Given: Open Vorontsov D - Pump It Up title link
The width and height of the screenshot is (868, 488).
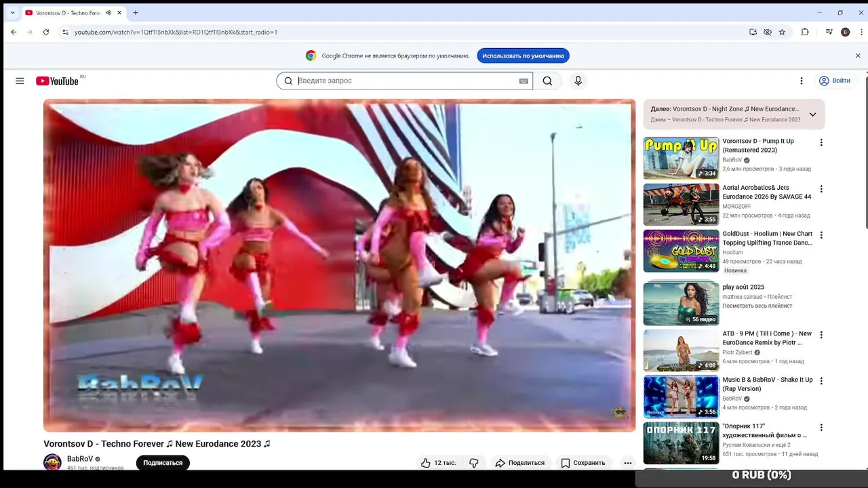Looking at the screenshot, I should pyautogui.click(x=758, y=145).
